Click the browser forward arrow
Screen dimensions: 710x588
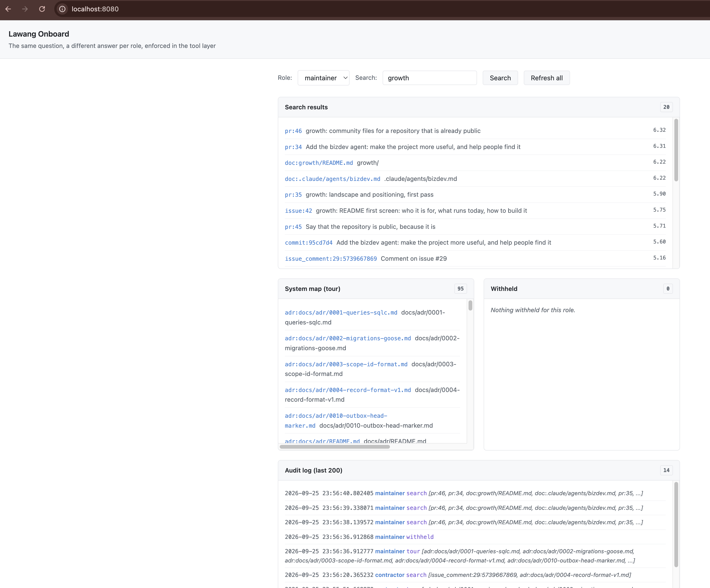pos(25,9)
